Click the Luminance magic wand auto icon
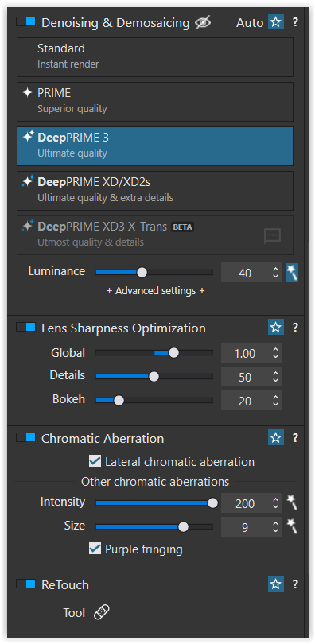Screen dimensions: 315x644 click(292, 273)
